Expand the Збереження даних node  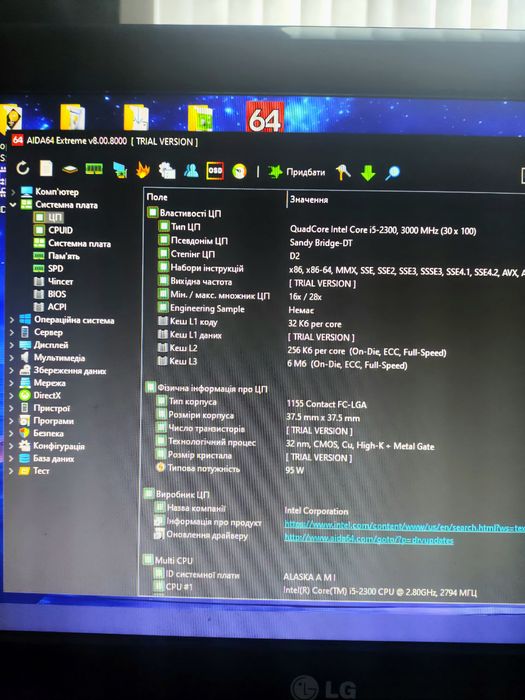pyautogui.click(x=12, y=371)
